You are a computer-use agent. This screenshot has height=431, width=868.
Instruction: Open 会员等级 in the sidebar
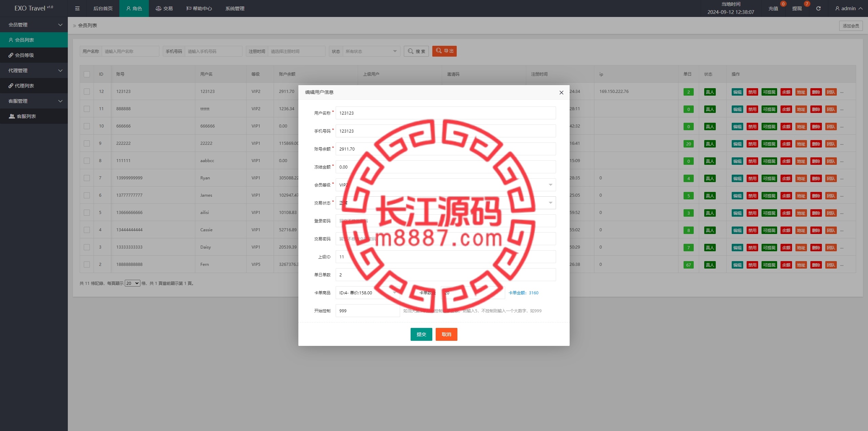34,55
